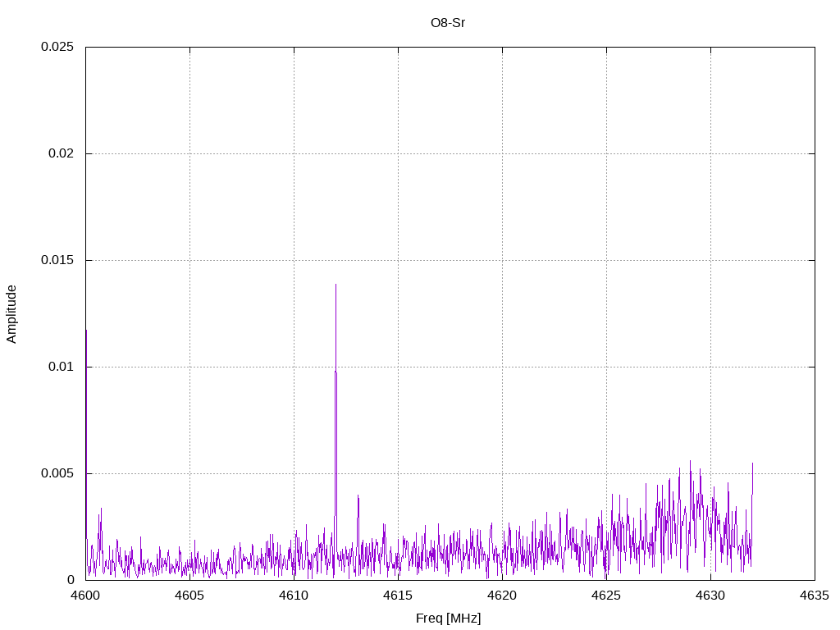
Task: Click the 4600 x-axis tick label
Action: 85,596
